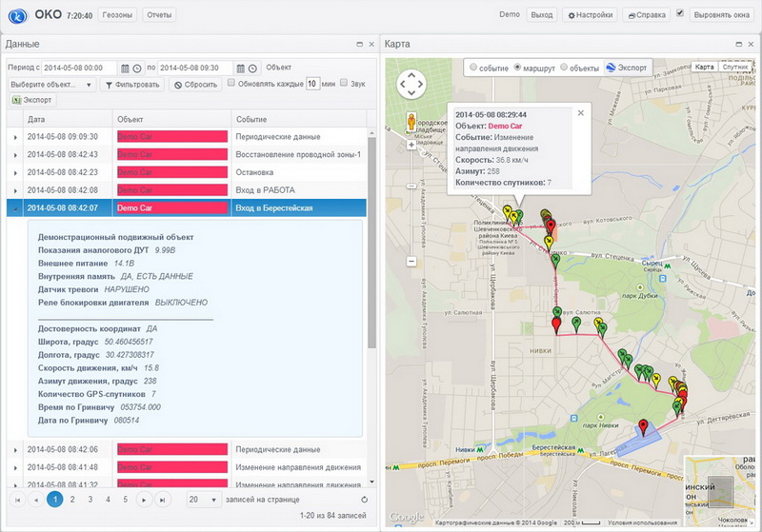The width and height of the screenshot is (762, 532).
Task: Select the Street View pegman icon
Action: point(411,122)
